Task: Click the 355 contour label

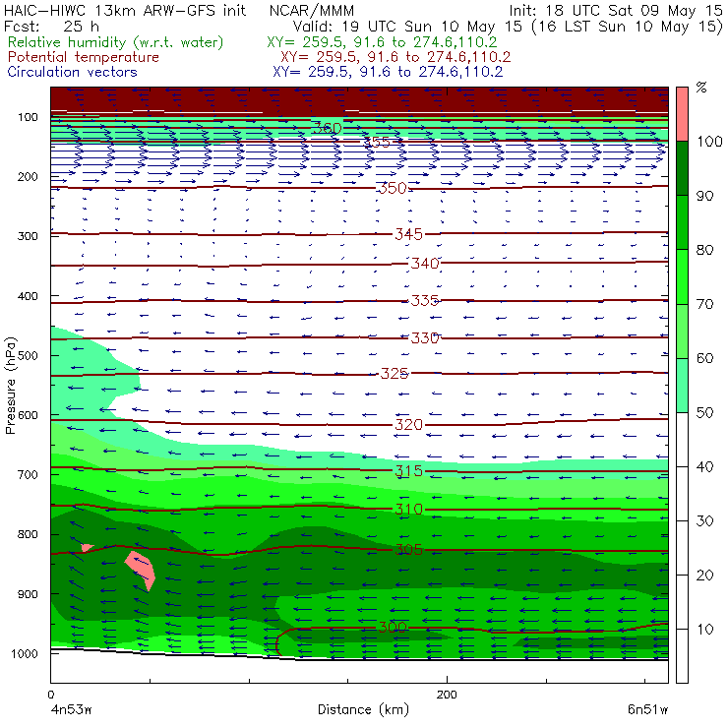Action: point(377,142)
